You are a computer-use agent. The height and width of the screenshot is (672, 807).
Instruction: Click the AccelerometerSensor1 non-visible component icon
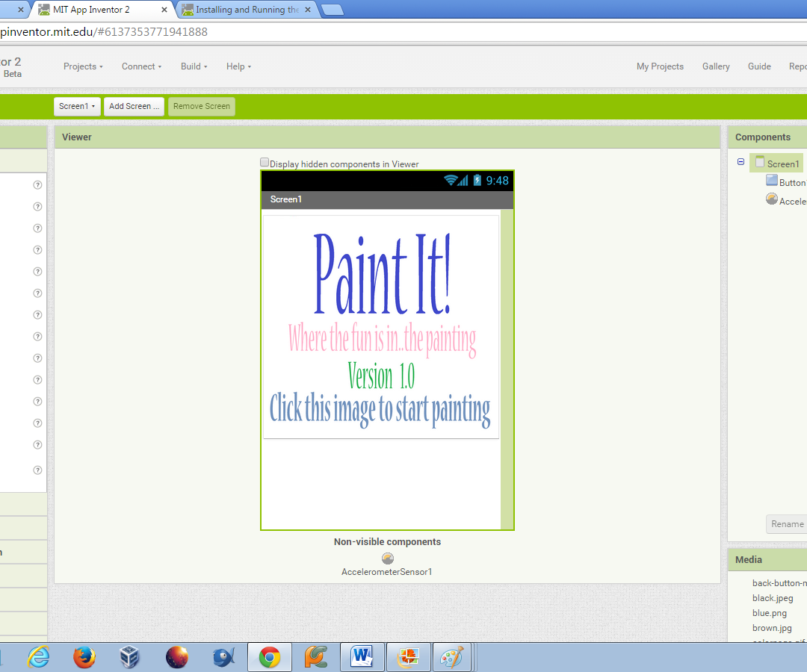(x=387, y=558)
